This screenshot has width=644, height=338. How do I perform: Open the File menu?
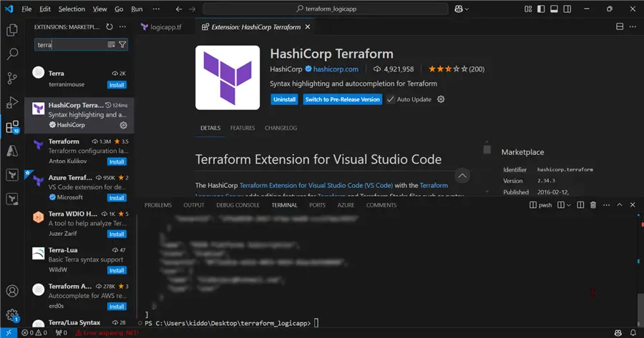click(26, 9)
